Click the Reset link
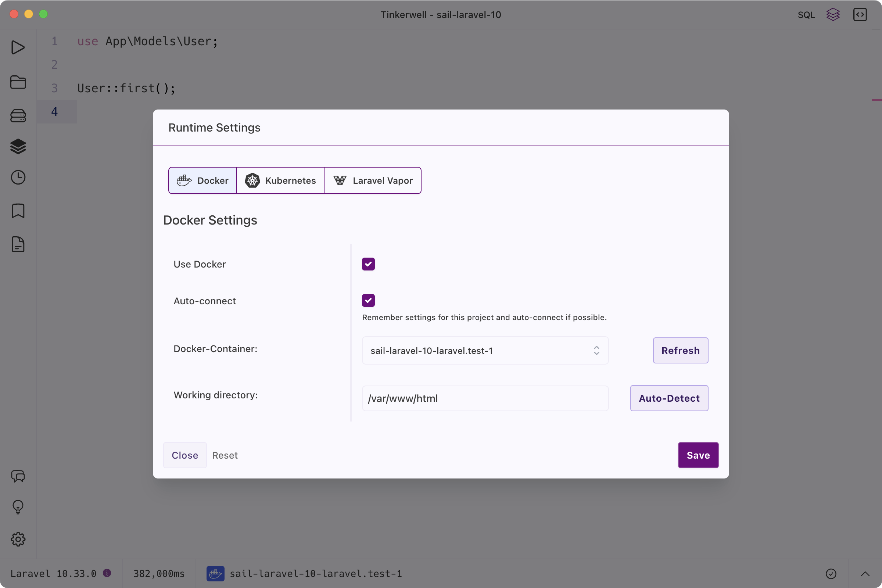The image size is (882, 588). 225,455
